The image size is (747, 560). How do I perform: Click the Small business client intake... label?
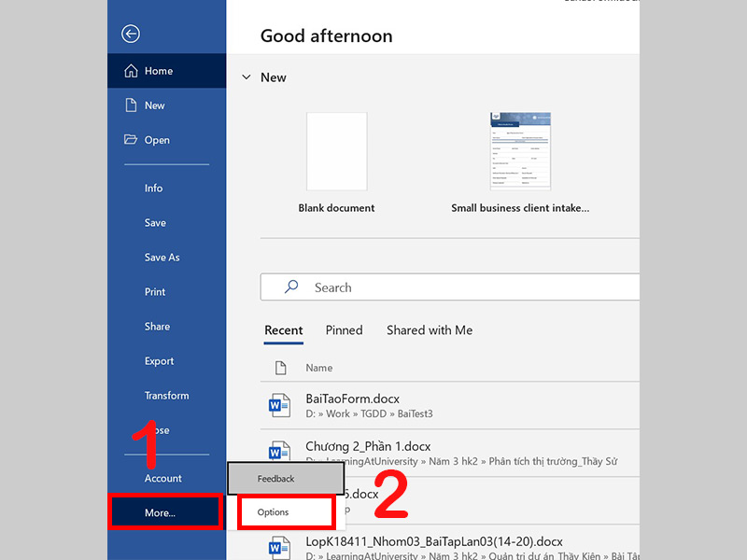tap(520, 208)
